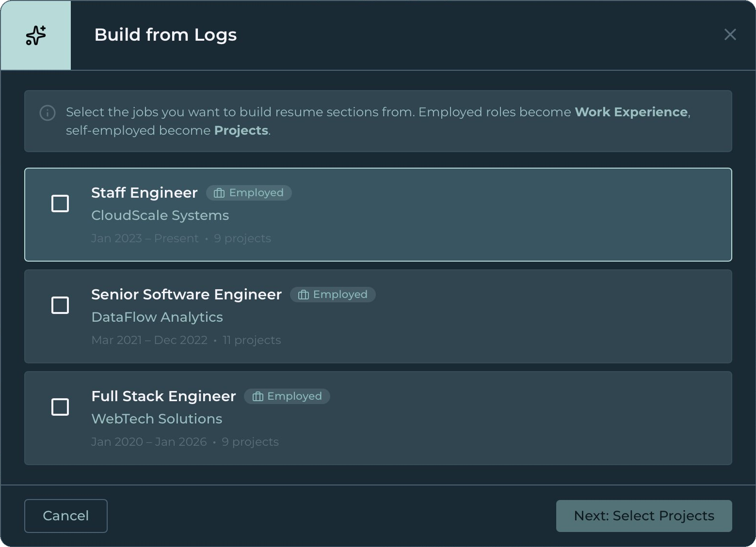Click the Jan 2023 – Present date range
This screenshot has width=756, height=547.
click(145, 238)
